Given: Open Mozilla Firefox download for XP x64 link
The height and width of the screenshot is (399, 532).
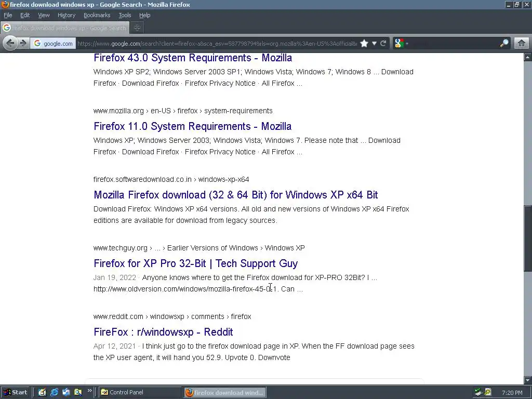Looking at the screenshot, I should pyautogui.click(x=235, y=195).
